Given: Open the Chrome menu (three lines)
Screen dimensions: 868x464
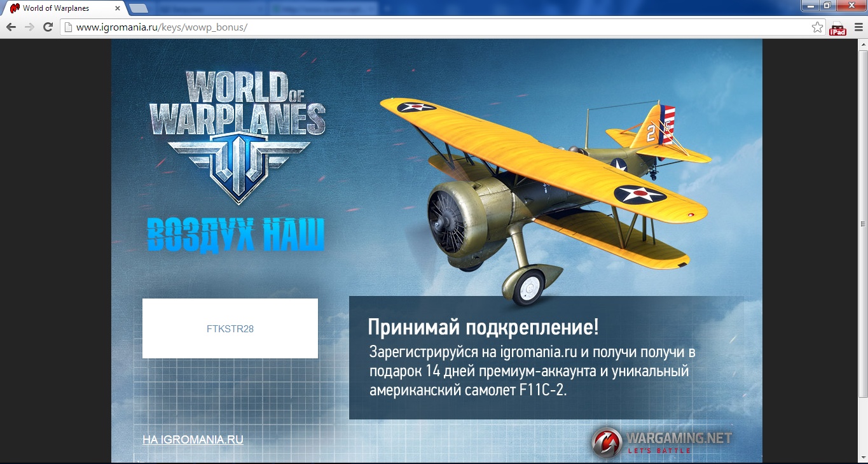Looking at the screenshot, I should pos(858,27).
